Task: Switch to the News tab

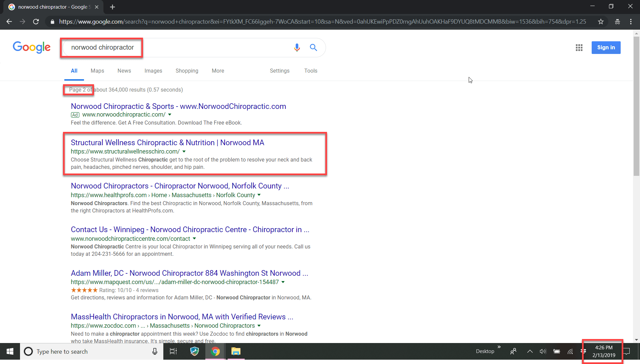Action: [x=124, y=71]
